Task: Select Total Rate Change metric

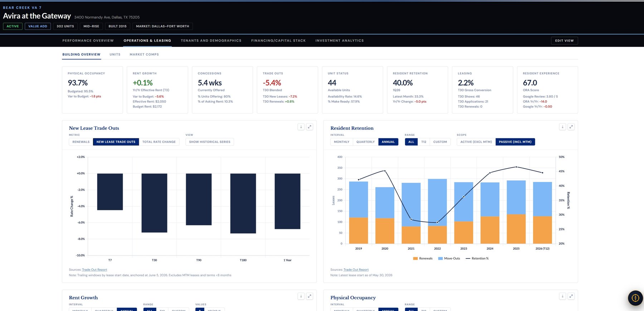Action: [159, 142]
